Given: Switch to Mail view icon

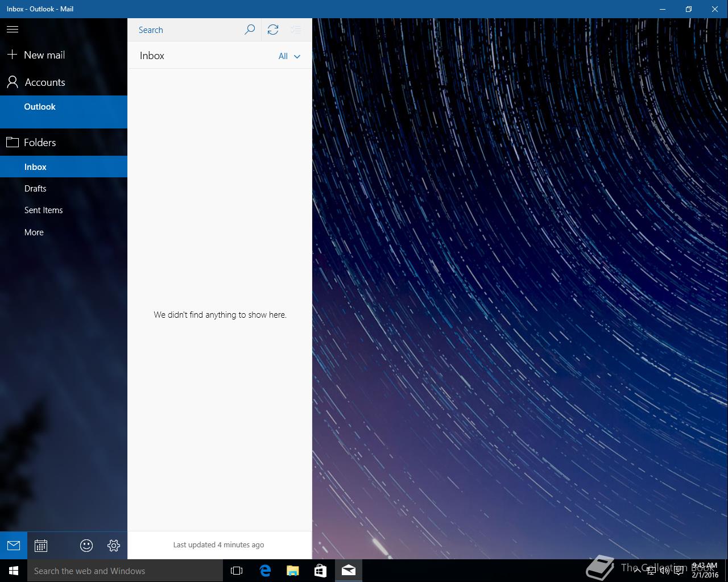Looking at the screenshot, I should 14,546.
